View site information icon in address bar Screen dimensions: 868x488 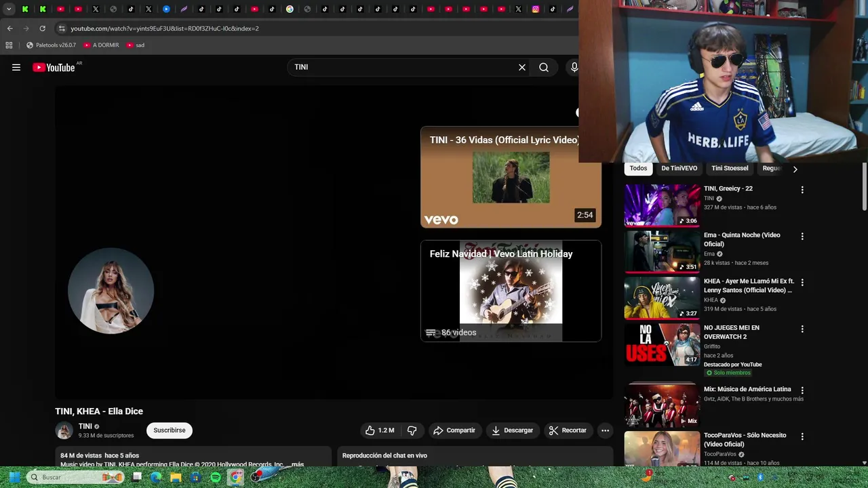coord(62,28)
